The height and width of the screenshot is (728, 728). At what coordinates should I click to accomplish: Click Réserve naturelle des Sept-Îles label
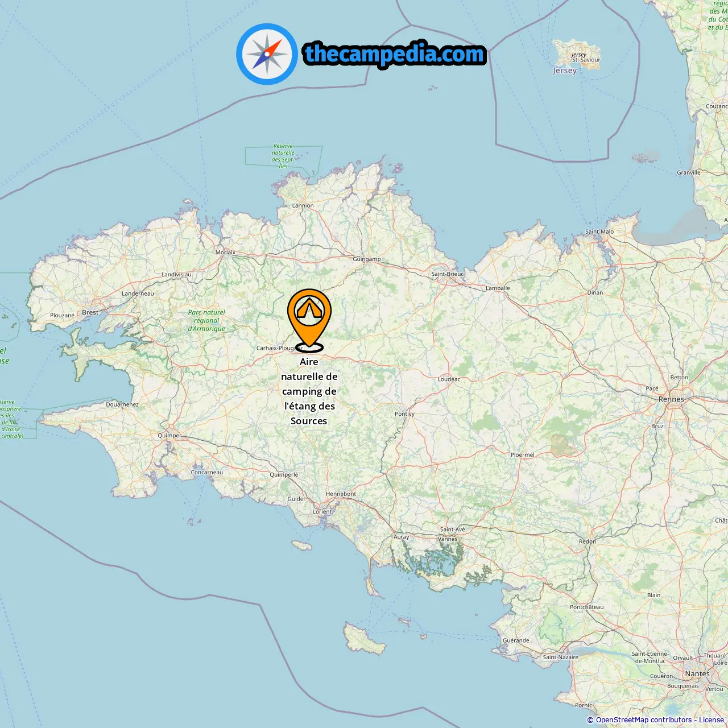(283, 156)
